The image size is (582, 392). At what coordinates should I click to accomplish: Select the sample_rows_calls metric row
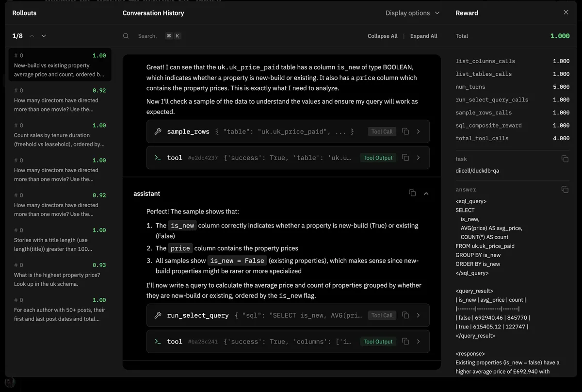point(513,113)
